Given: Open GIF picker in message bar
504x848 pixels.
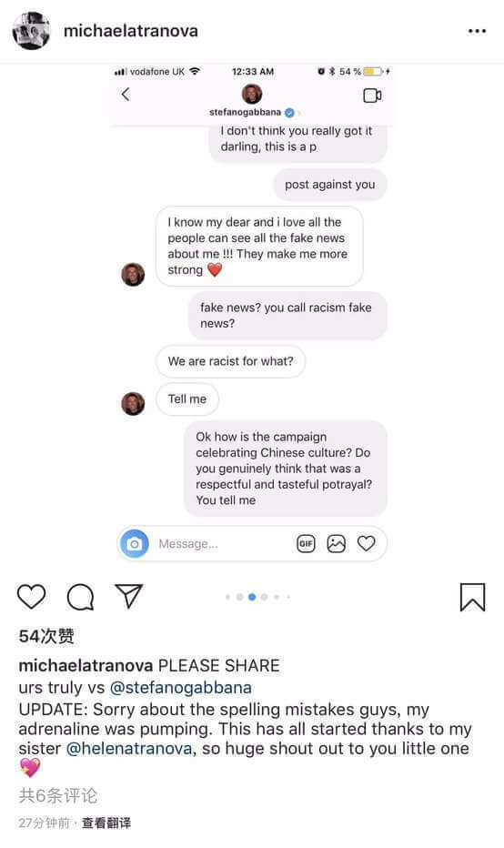Looking at the screenshot, I should point(306,543).
